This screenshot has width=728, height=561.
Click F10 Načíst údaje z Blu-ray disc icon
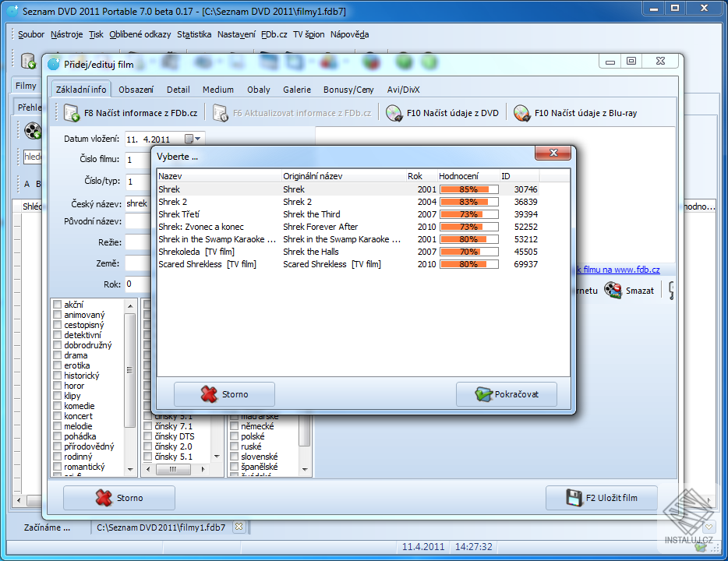(522, 113)
